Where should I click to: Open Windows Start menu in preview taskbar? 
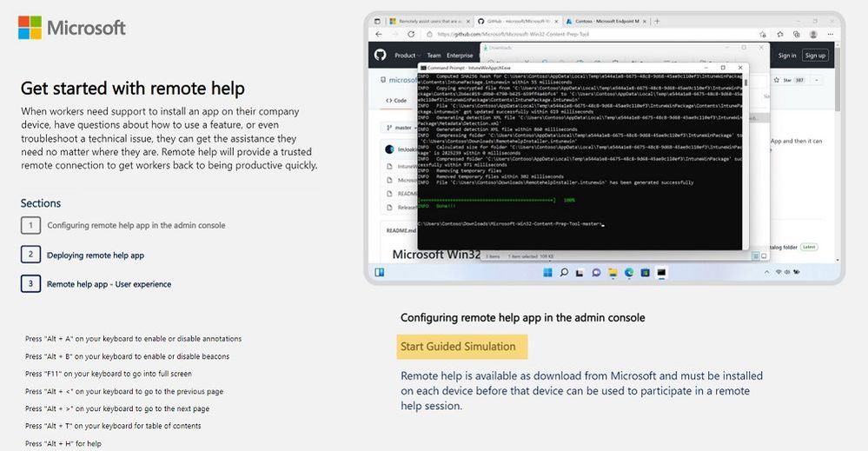pos(547,272)
